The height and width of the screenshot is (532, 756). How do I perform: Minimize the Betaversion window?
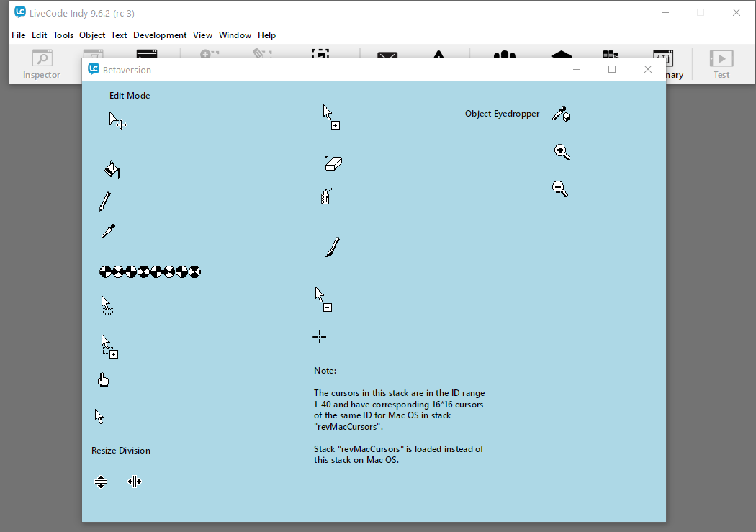point(576,69)
